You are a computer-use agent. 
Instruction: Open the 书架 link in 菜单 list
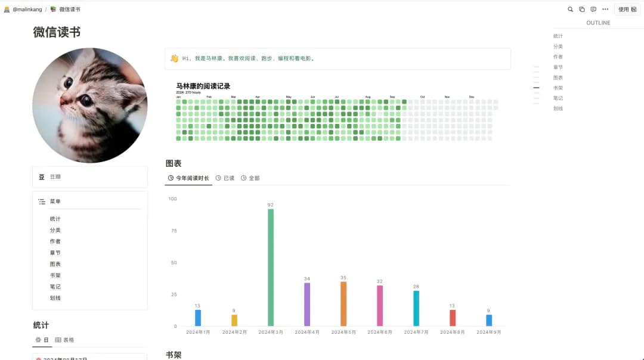[x=55, y=275]
